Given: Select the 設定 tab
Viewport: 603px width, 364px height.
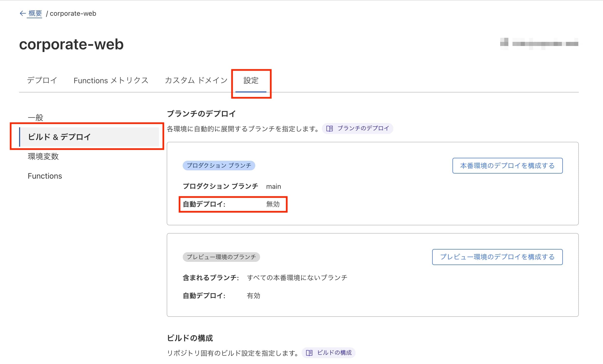Looking at the screenshot, I should coord(251,81).
